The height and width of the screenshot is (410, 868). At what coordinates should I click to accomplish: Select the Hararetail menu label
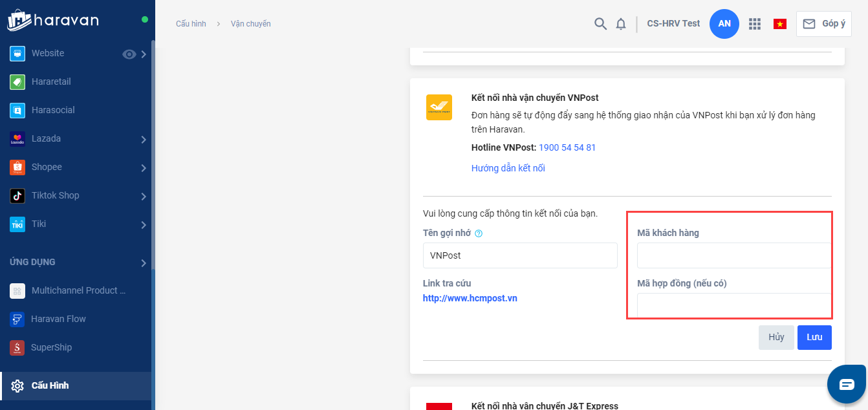[51, 81]
